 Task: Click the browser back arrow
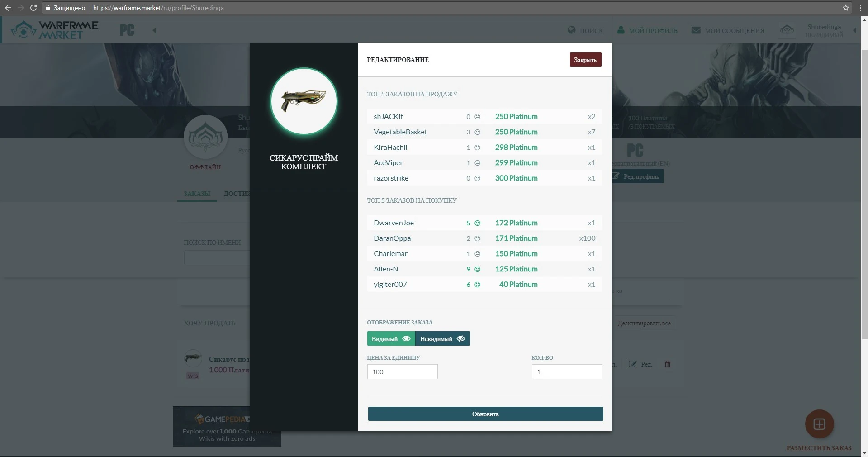click(x=8, y=8)
